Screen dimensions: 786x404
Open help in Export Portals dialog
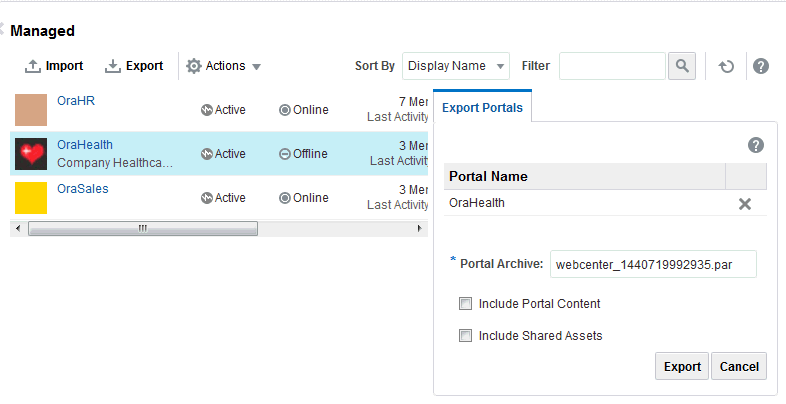(x=756, y=146)
